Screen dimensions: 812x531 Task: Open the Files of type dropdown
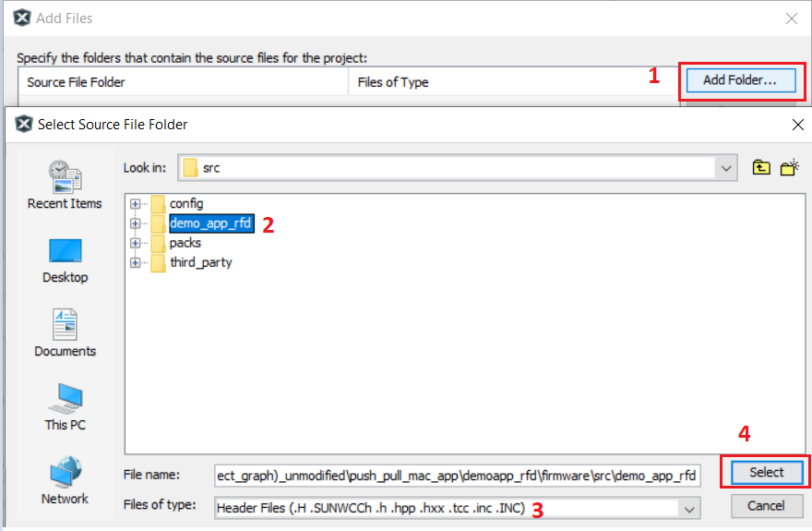(x=688, y=509)
